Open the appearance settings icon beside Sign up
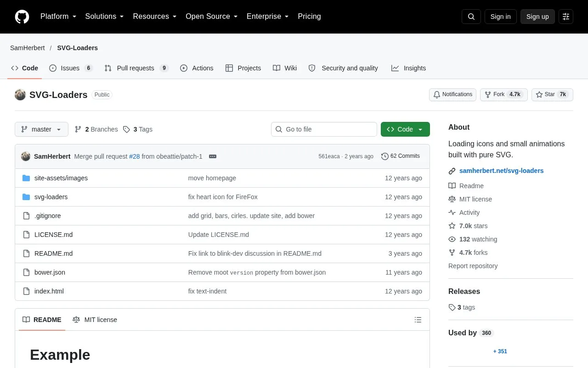 click(566, 17)
